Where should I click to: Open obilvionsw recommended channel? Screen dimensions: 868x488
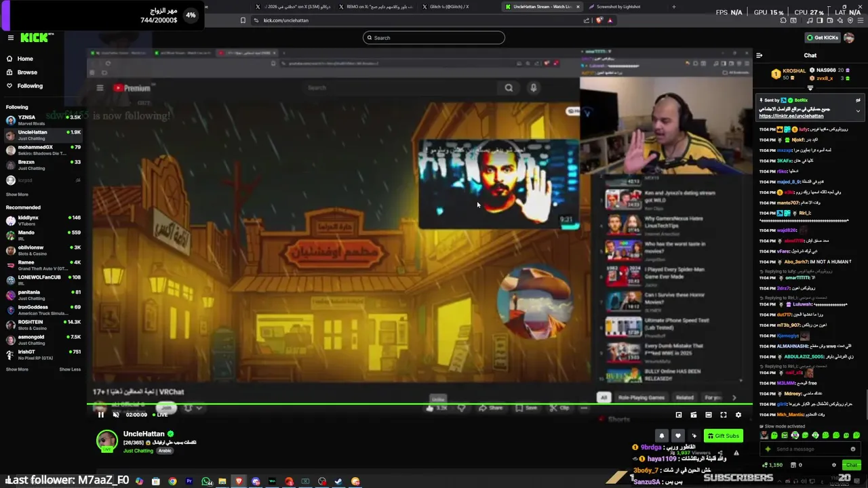(x=42, y=250)
